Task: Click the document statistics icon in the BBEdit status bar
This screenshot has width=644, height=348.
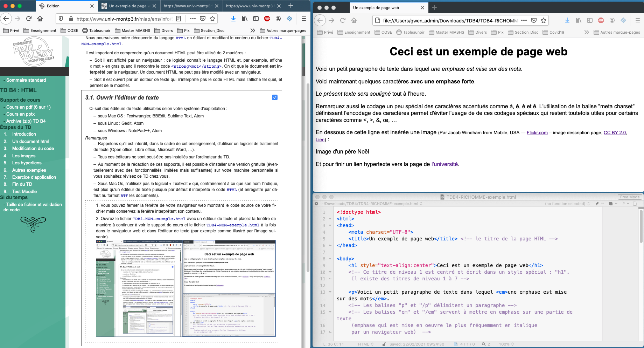Action: point(455,344)
